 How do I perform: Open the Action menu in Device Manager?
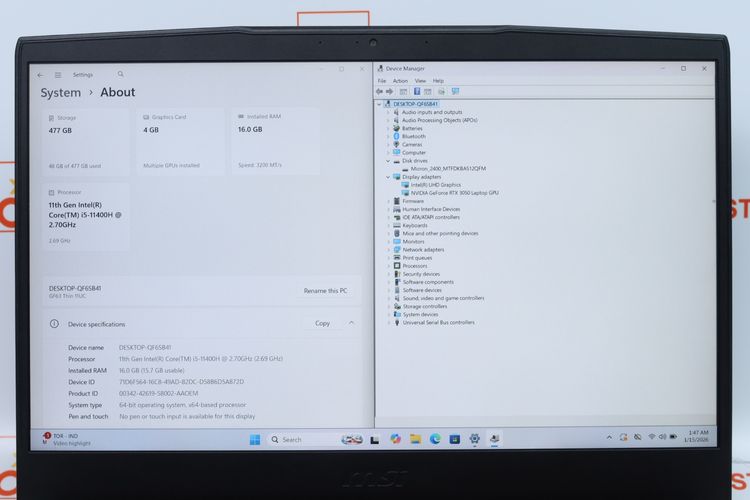400,81
